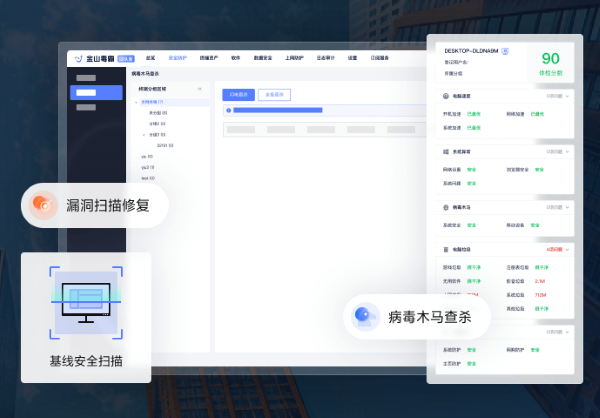Screen dimensions: 600x418
Task: Click the 基线安全扫描 monitor scan icon
Action: pyautogui.click(x=86, y=302)
